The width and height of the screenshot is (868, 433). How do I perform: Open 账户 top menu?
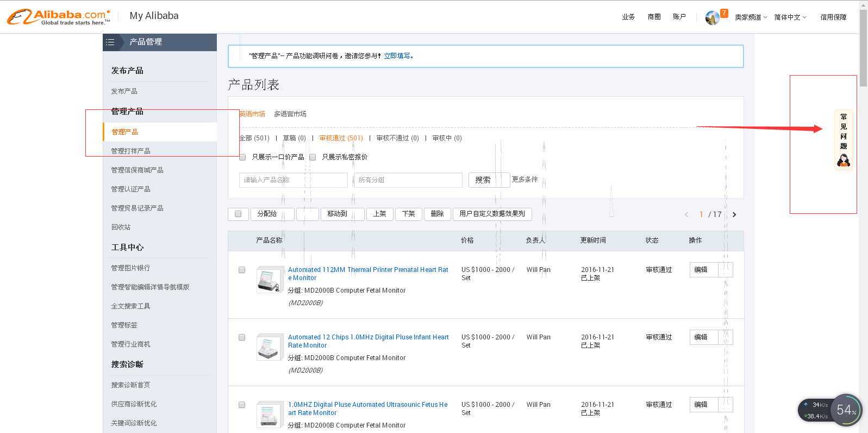click(679, 17)
